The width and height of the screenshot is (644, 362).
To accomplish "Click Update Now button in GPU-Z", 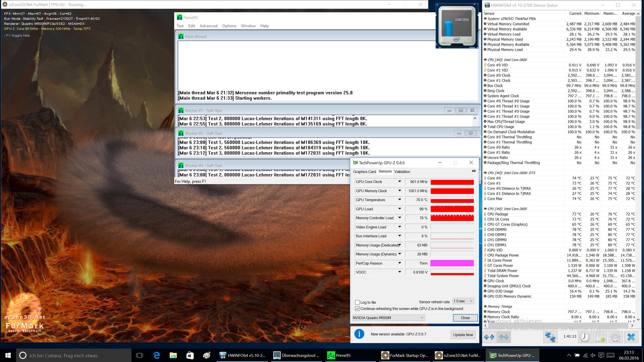I will pyautogui.click(x=463, y=335).
